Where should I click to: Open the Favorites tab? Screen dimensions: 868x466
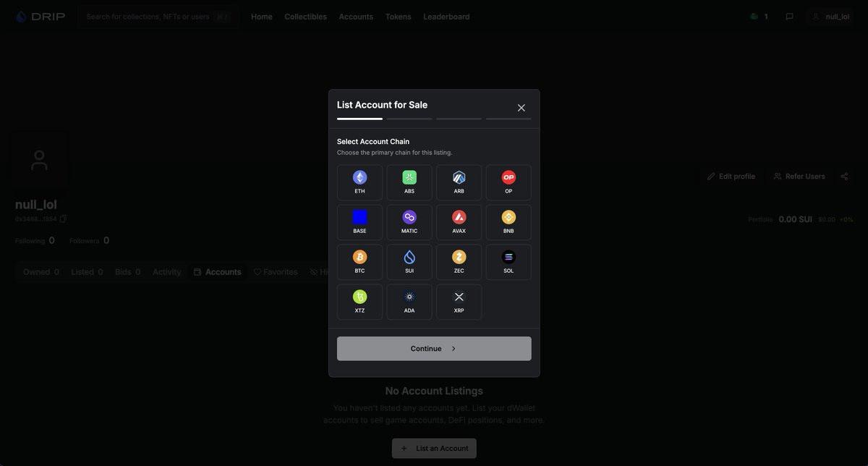pos(276,272)
